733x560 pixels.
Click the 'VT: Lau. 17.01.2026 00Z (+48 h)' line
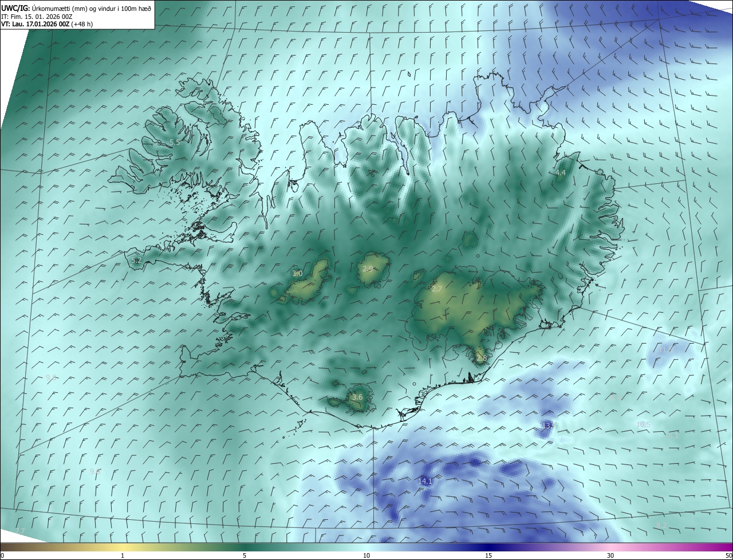point(47,24)
